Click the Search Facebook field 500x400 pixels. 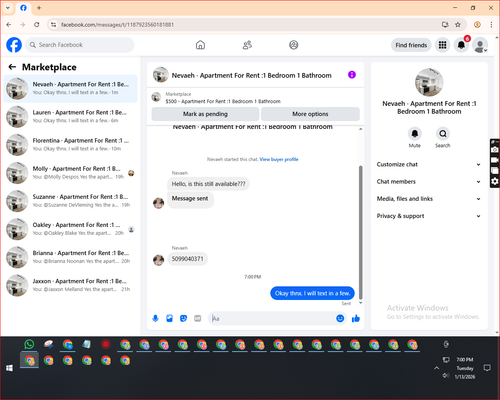(x=80, y=45)
